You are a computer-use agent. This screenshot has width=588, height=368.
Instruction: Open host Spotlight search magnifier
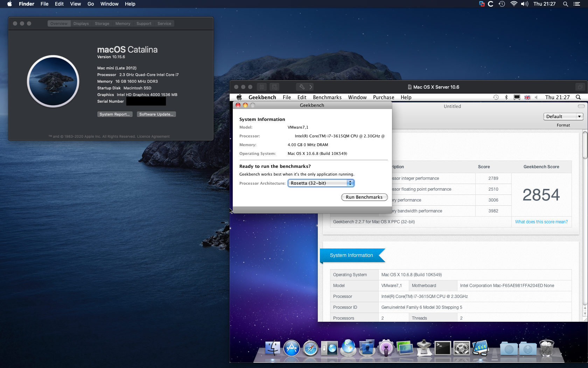click(x=565, y=4)
